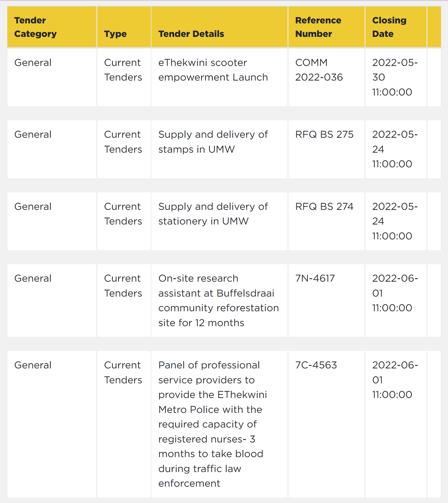
Task: Open the Buffelsdraai research assistant tender
Action: point(219,301)
